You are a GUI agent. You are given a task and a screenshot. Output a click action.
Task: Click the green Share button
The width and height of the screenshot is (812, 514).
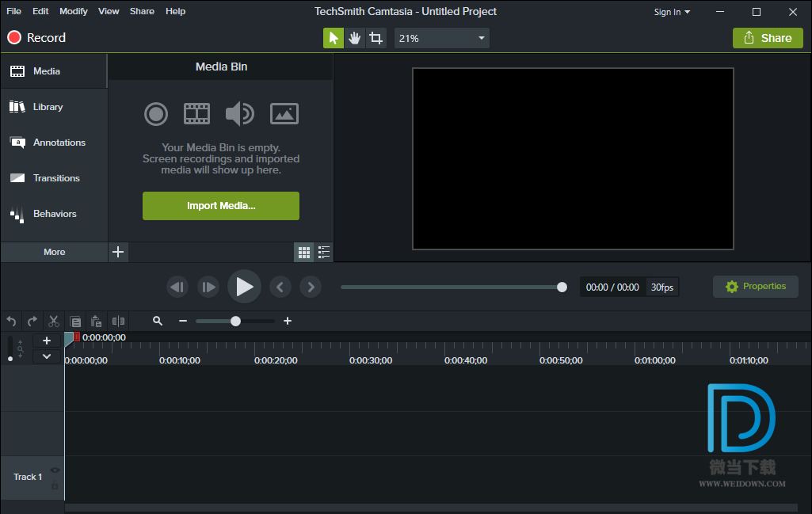pyautogui.click(x=768, y=38)
